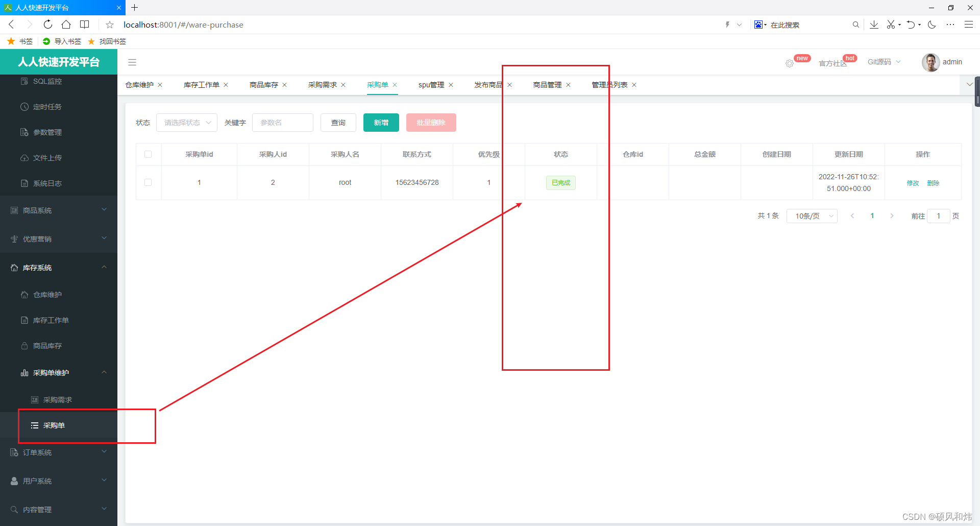The width and height of the screenshot is (980, 526).
Task: Switch to the 采购需求 tab
Action: click(x=323, y=85)
